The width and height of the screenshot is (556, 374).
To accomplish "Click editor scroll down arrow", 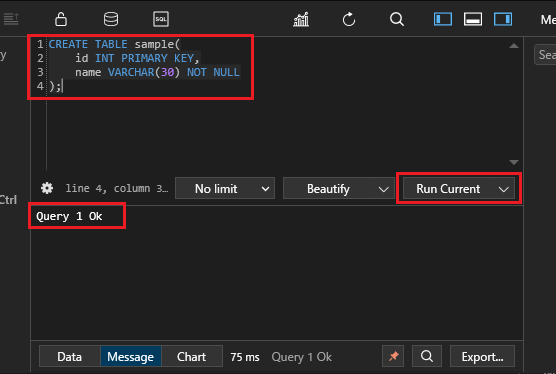I will [x=514, y=162].
